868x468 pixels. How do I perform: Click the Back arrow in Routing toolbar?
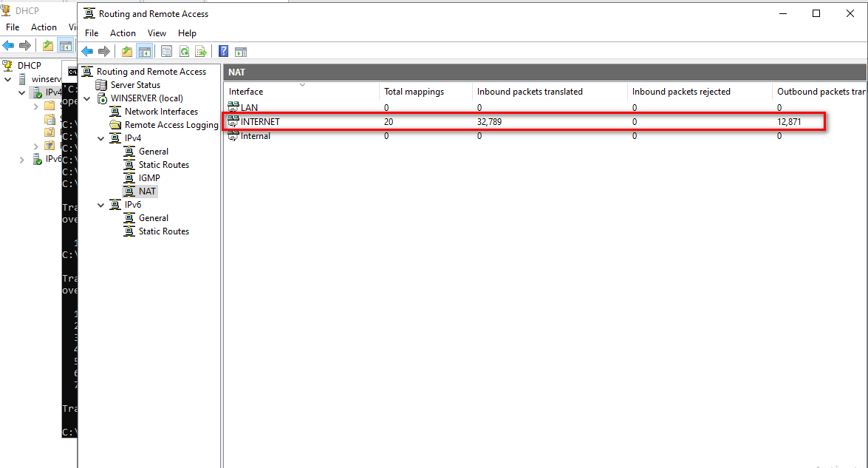(x=87, y=51)
